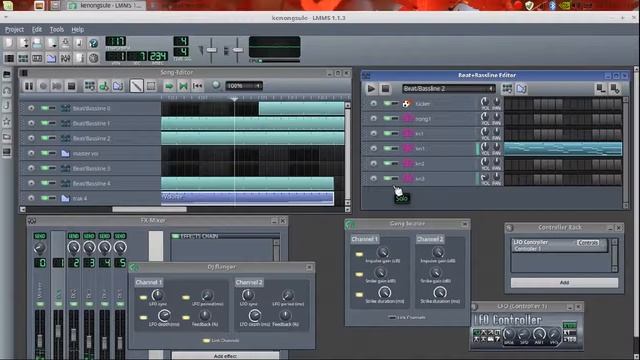The height and width of the screenshot is (360, 640).
Task: Click Add effect in the FX-Mixer
Action: point(225,356)
